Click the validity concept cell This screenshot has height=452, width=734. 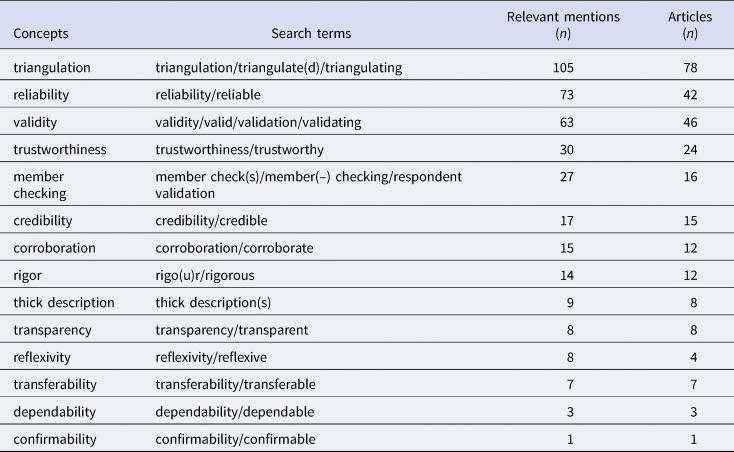36,121
